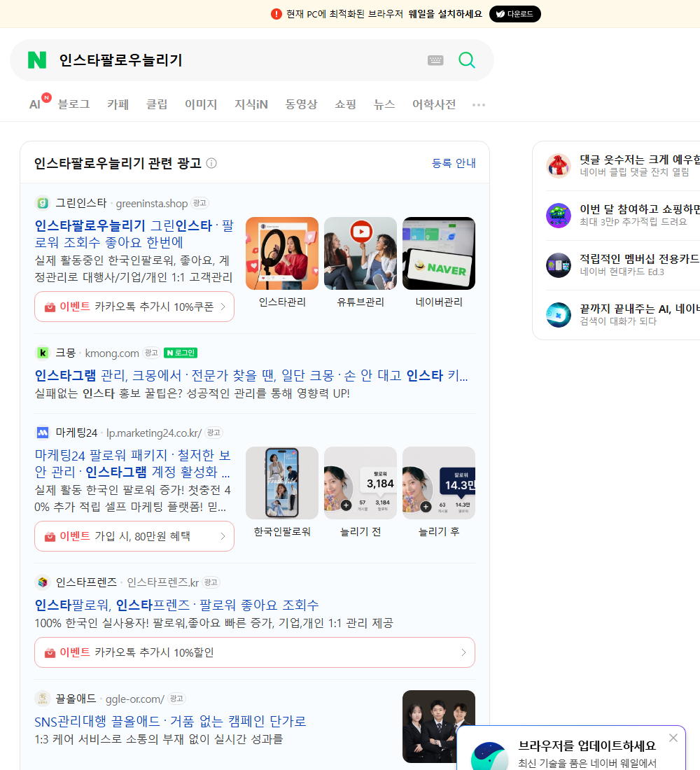Click the 이번 달 참여하고 쇼핑 icon
The width and height of the screenshot is (700, 770).
559,215
